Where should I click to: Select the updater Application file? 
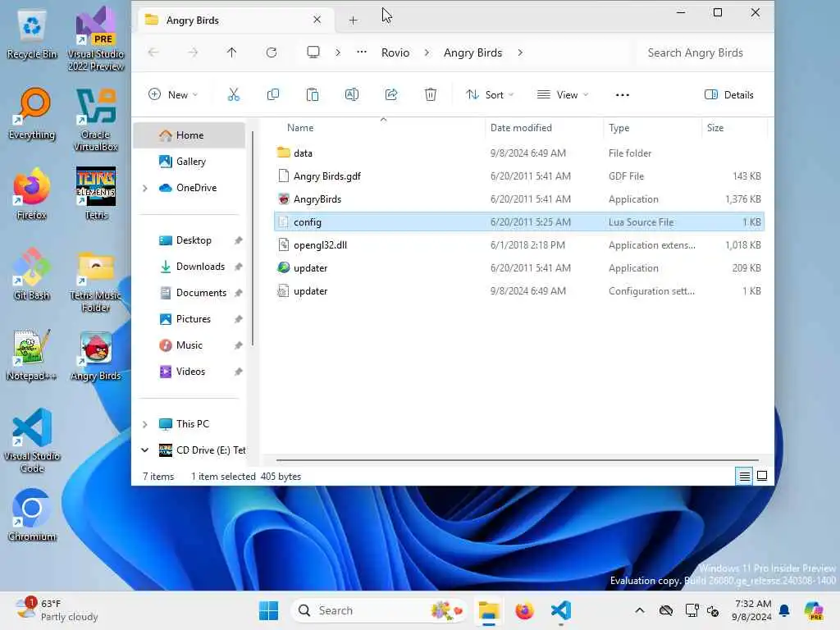(518, 268)
